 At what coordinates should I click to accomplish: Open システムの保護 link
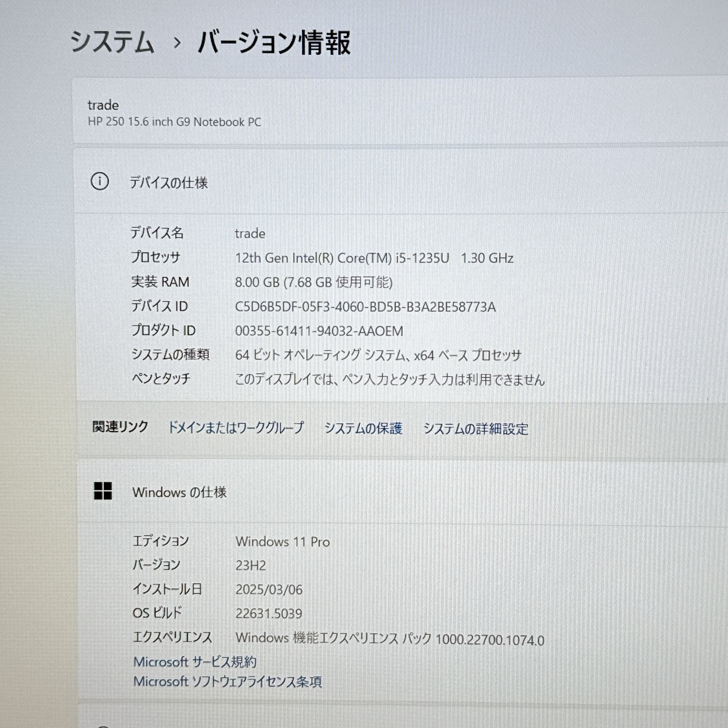pyautogui.click(x=363, y=428)
